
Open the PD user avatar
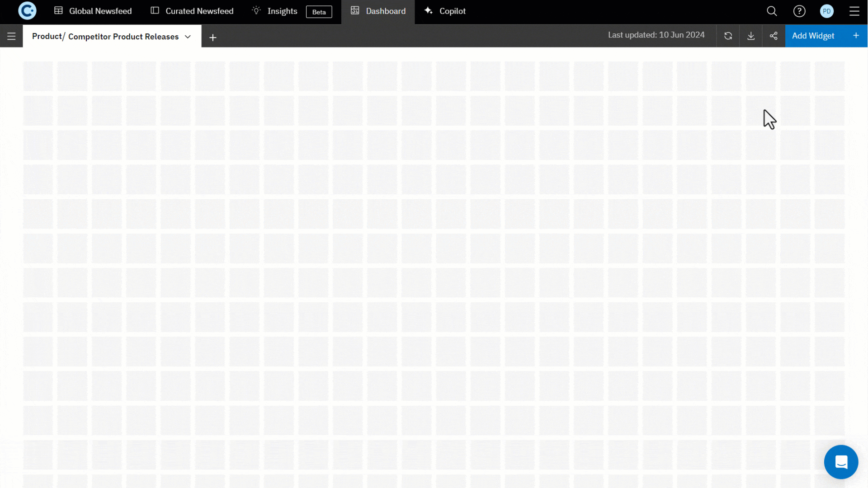coord(826,11)
